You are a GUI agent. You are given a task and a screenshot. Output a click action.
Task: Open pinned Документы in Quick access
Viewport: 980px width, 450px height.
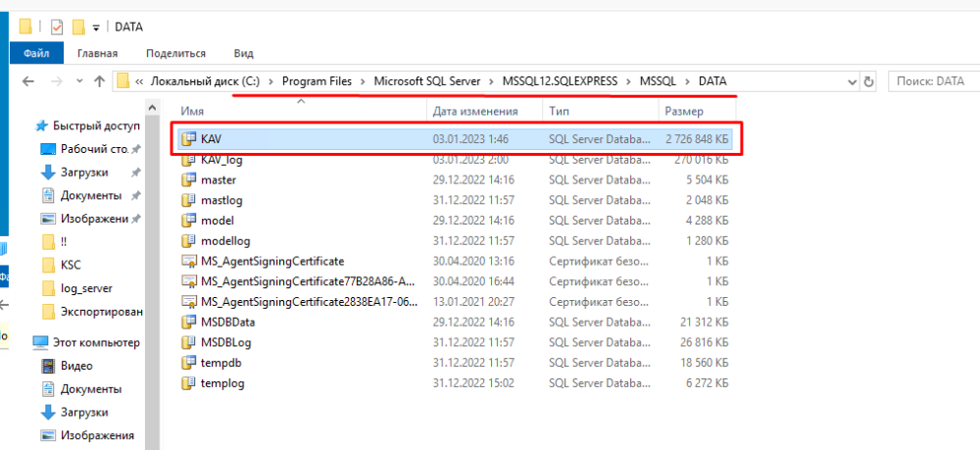90,196
